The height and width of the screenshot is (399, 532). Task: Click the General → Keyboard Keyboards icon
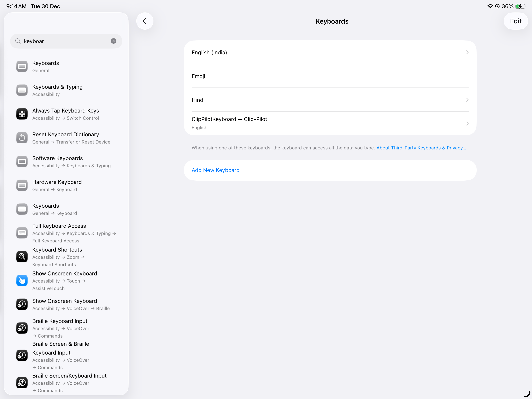(22, 209)
